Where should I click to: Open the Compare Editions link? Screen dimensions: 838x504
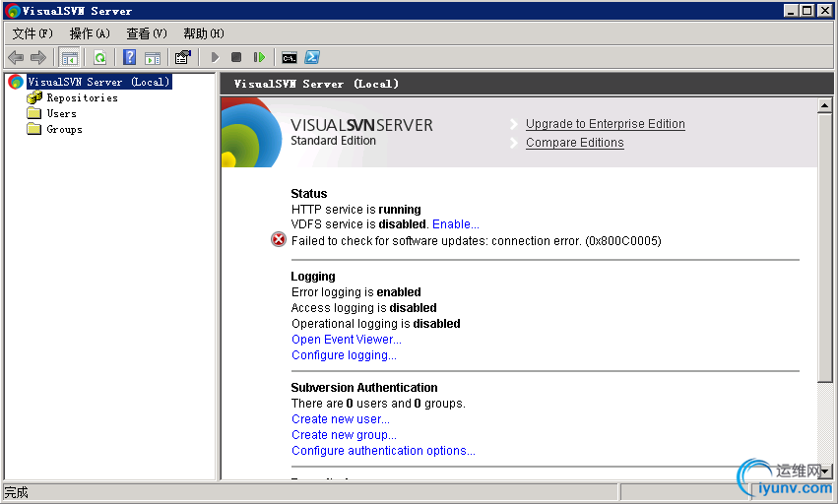pos(574,143)
